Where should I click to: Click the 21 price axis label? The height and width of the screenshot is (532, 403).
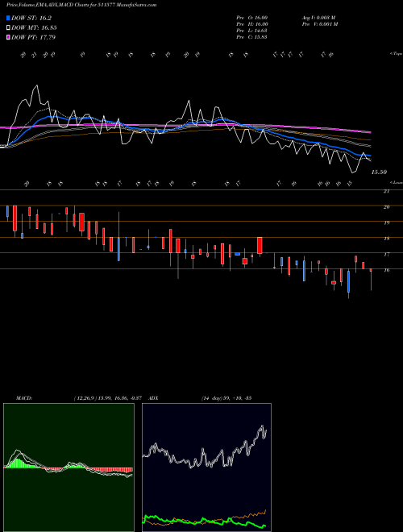(x=386, y=191)
